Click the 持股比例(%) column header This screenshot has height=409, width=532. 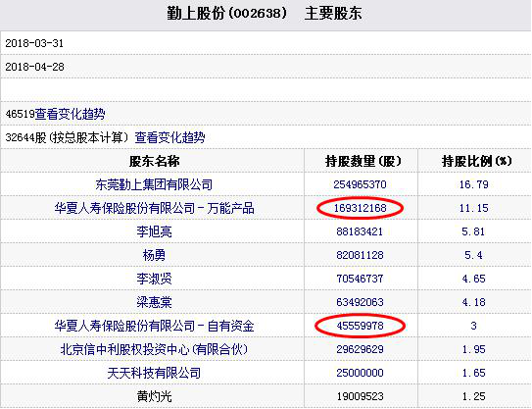coord(476,161)
